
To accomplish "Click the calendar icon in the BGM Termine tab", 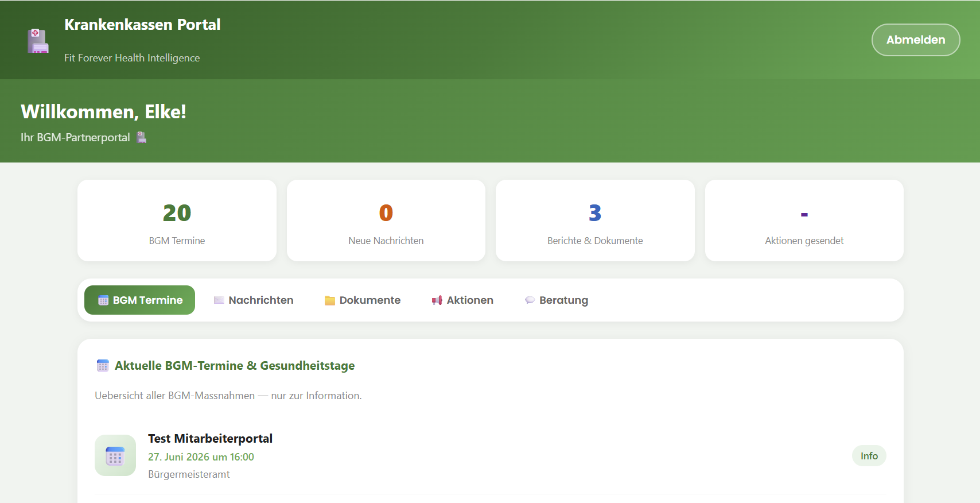I will point(103,300).
